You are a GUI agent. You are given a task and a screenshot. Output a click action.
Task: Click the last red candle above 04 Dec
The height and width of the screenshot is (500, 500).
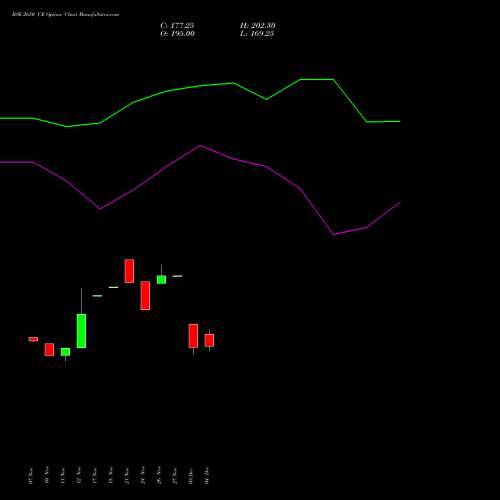point(209,340)
